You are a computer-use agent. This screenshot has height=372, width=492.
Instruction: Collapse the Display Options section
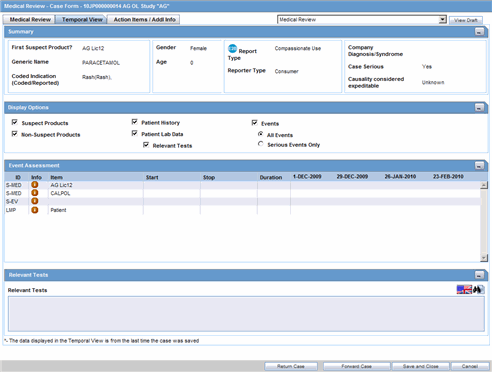click(x=479, y=108)
